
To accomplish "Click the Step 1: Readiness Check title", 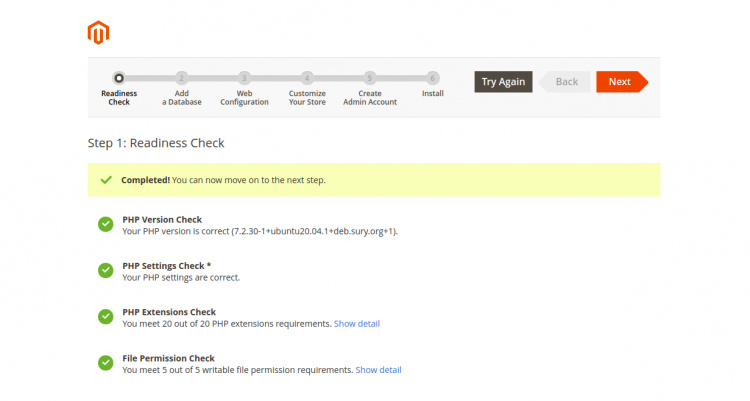I will tap(156, 143).
